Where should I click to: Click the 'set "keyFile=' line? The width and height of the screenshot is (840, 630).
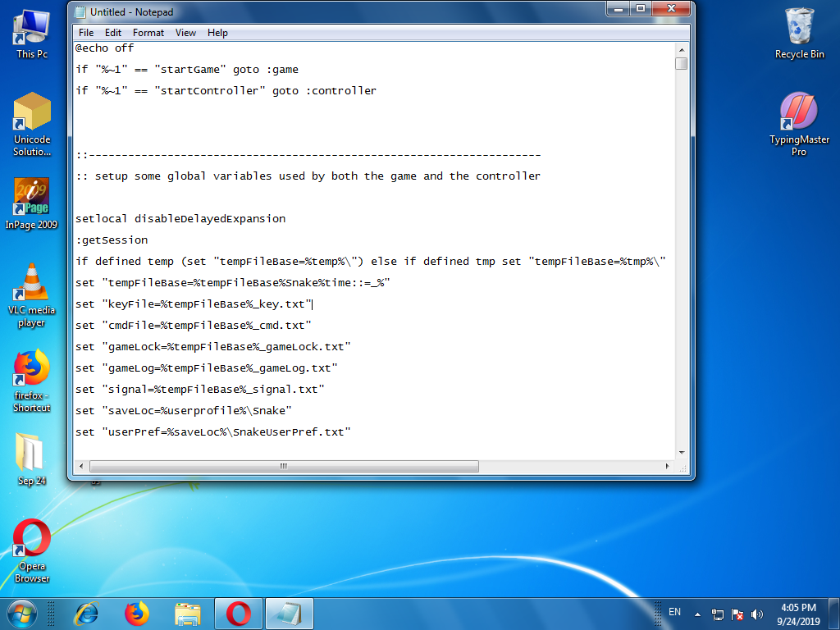[x=194, y=304]
